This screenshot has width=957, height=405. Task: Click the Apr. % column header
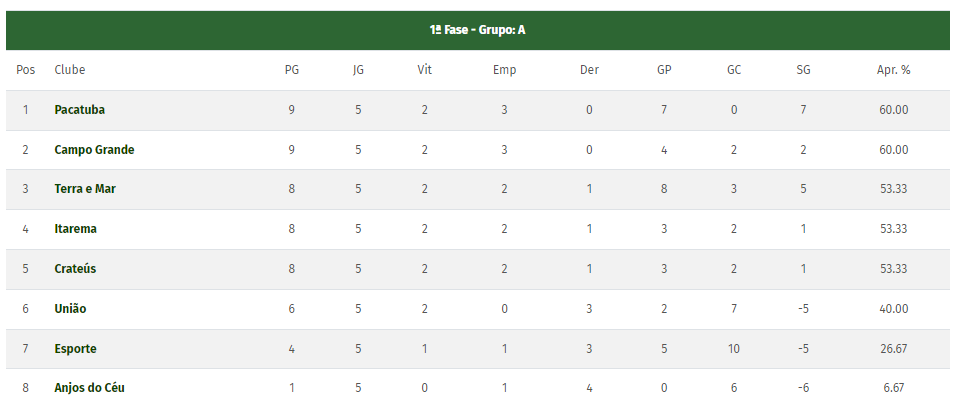893,70
